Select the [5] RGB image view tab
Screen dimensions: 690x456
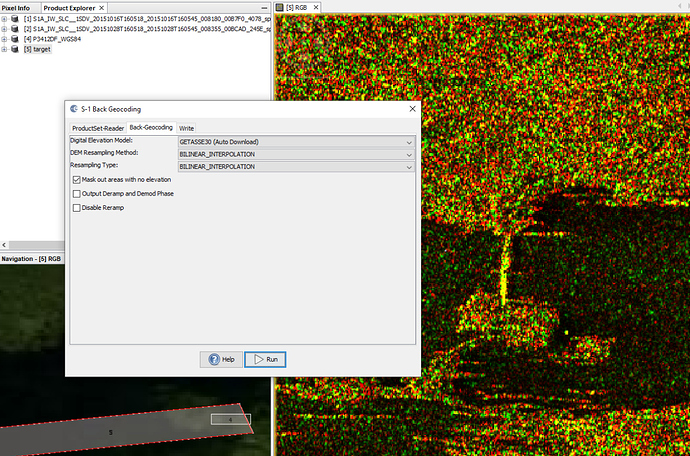pyautogui.click(x=297, y=7)
